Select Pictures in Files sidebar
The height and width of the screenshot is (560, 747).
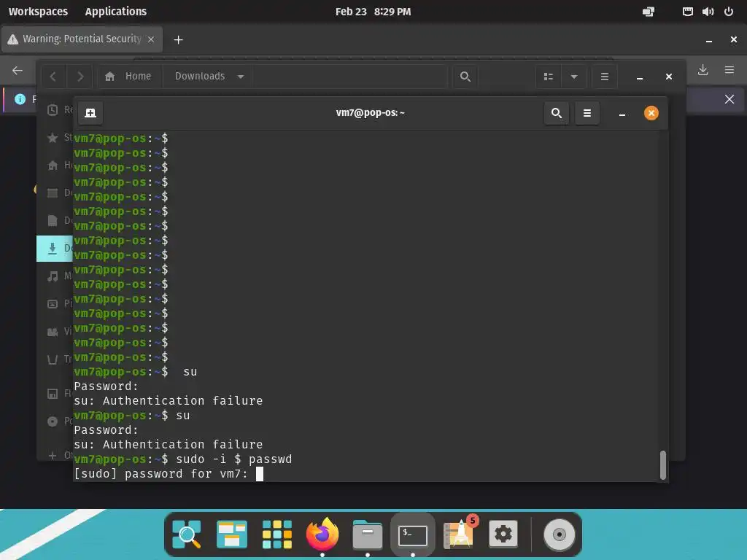pos(55,303)
